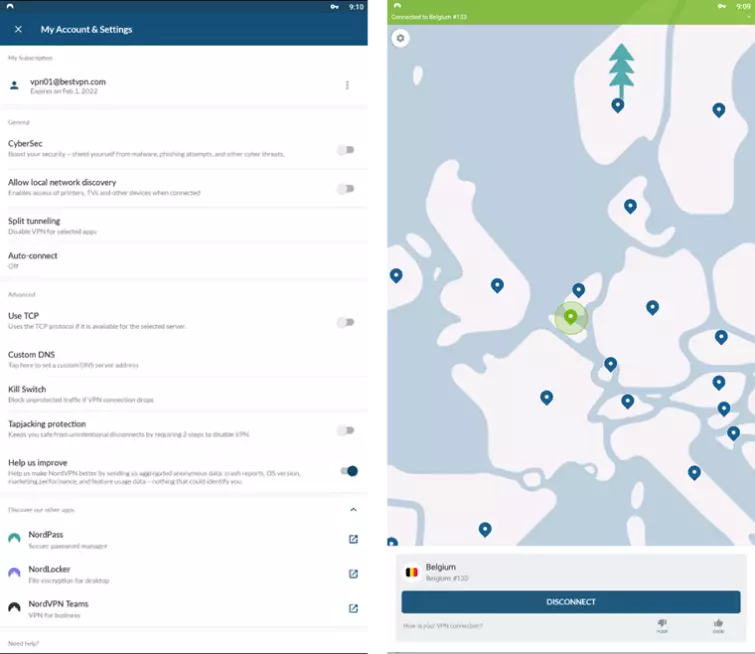Image resolution: width=755 pixels, height=654 pixels.
Task: Close the My Account & Settings screen
Action: tap(18, 29)
